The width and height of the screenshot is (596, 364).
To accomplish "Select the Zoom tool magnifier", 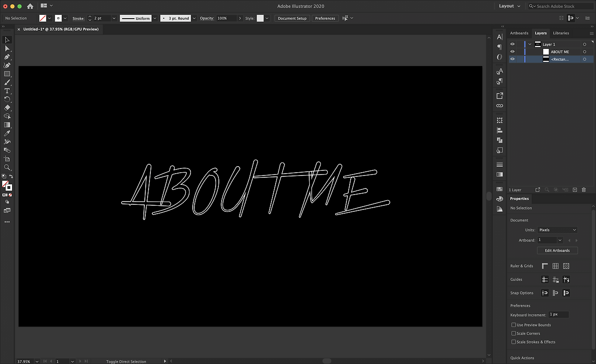I will [x=7, y=167].
